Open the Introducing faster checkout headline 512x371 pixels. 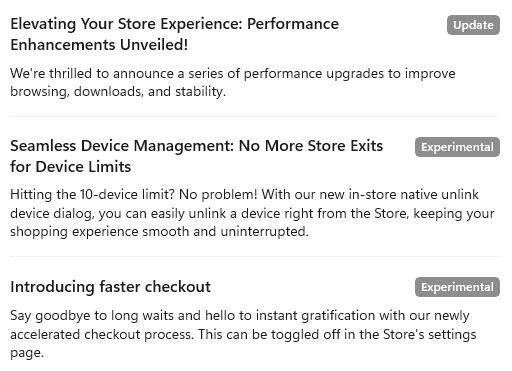coord(110,287)
